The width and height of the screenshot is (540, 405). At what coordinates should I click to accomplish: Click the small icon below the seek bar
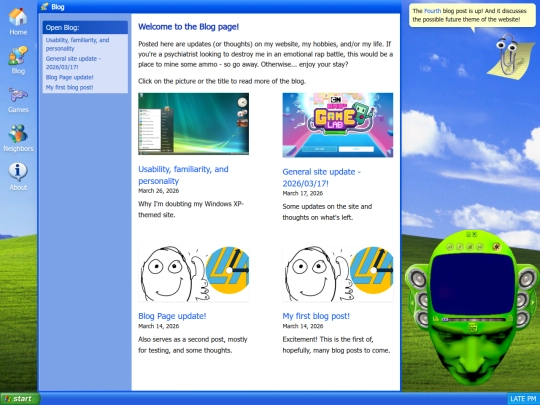click(473, 327)
